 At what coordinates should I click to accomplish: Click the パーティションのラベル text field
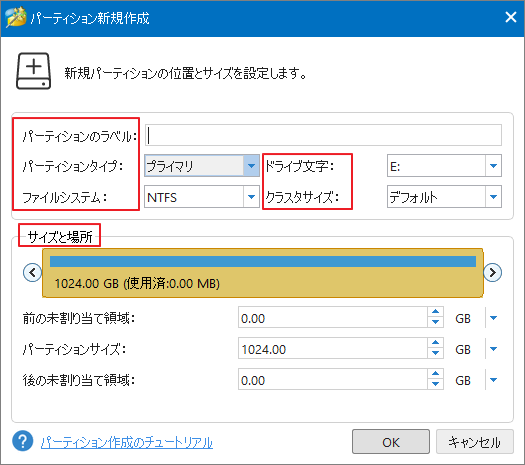pyautogui.click(x=323, y=135)
